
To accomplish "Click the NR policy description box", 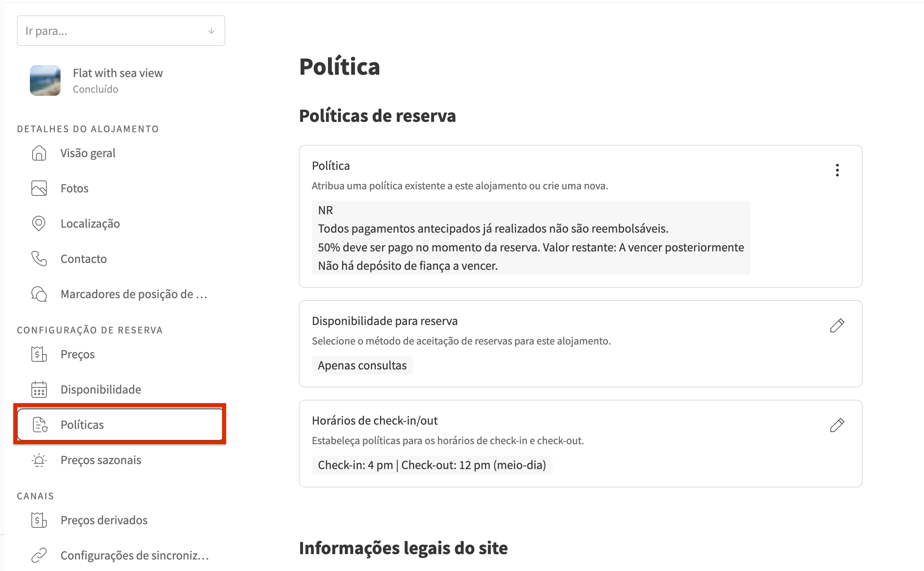I will 531,238.
